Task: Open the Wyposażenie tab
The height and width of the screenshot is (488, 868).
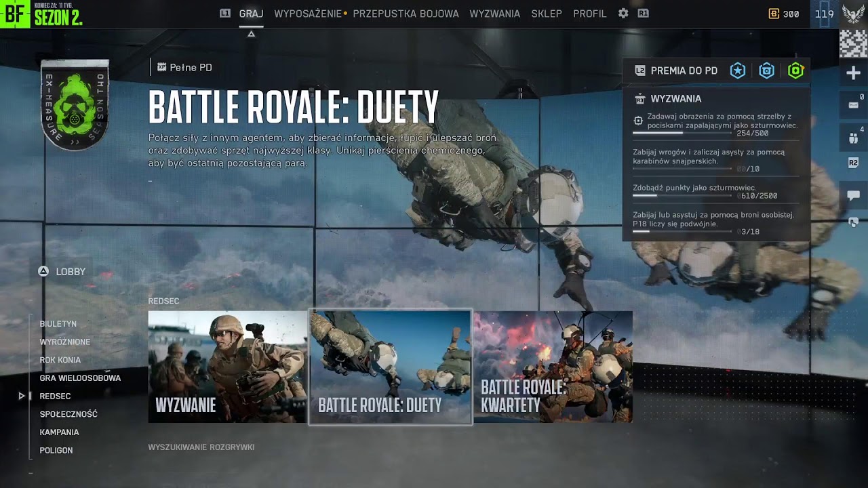Action: coord(308,14)
